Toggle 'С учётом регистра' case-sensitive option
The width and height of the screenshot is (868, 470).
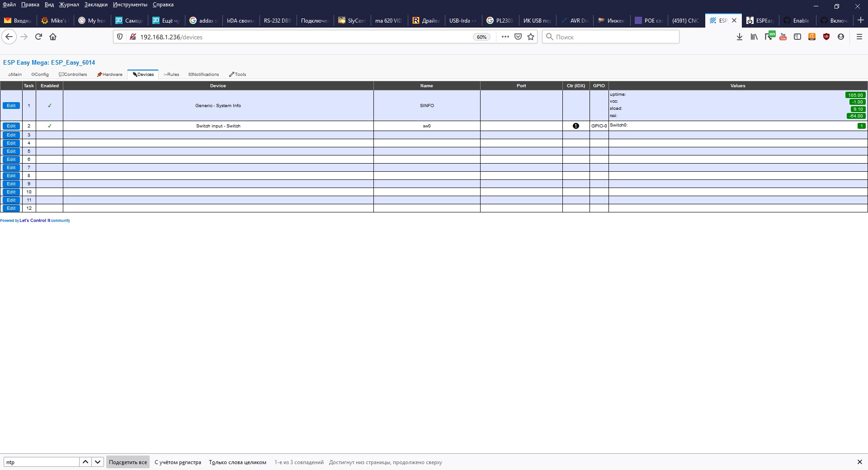(x=178, y=462)
